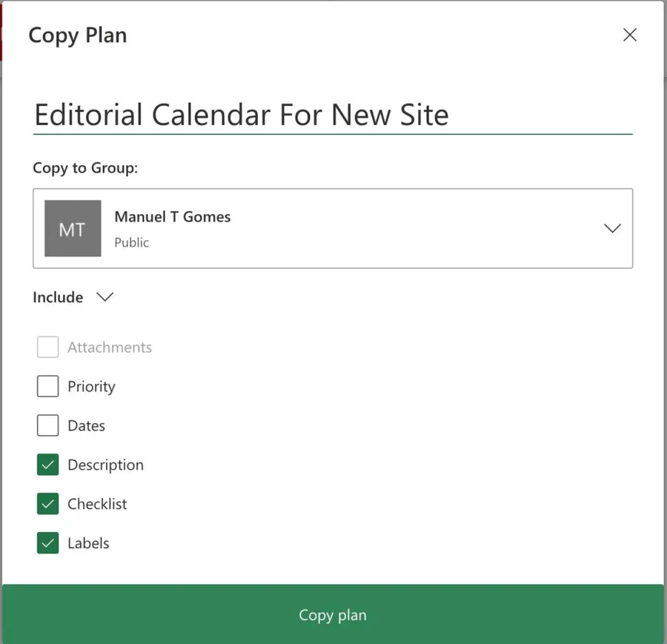Uncheck the Checklist checkbox
Viewport: 667px width, 644px height.
tap(48, 504)
